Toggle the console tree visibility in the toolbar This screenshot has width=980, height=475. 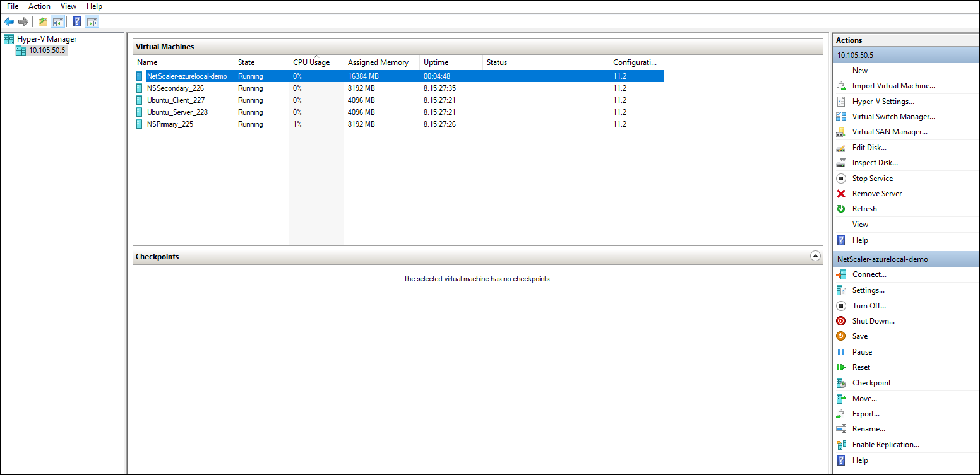point(57,21)
